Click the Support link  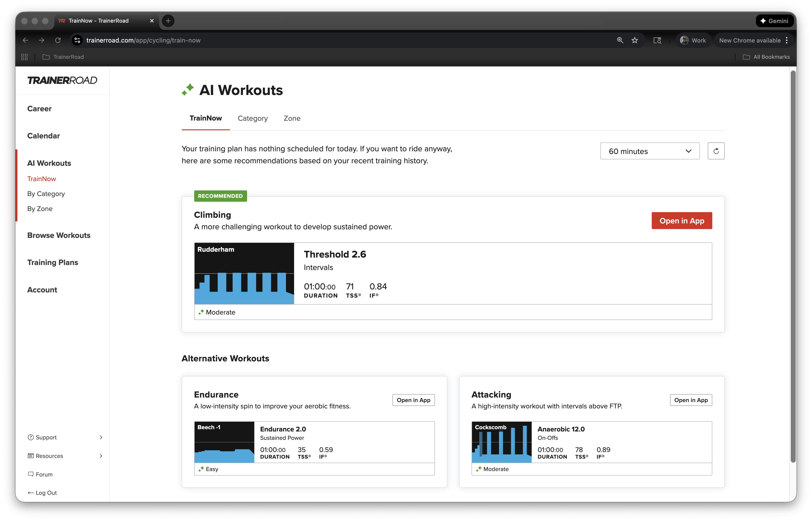46,437
